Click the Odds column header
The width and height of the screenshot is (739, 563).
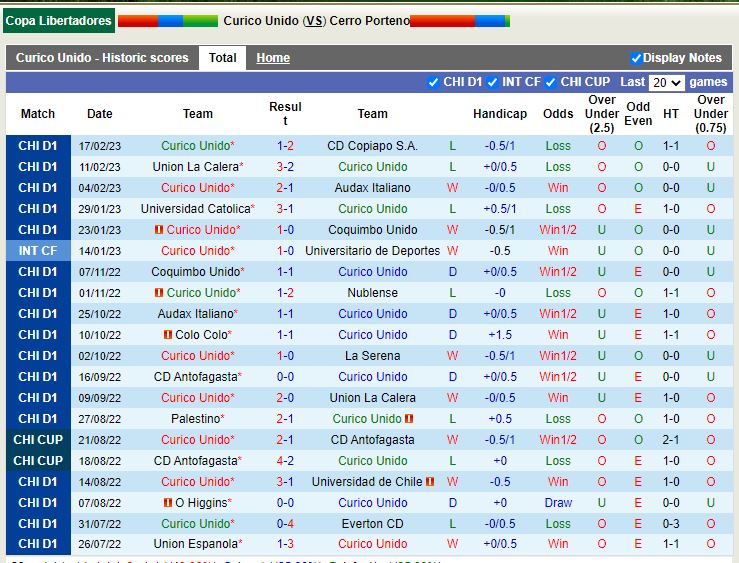(558, 114)
